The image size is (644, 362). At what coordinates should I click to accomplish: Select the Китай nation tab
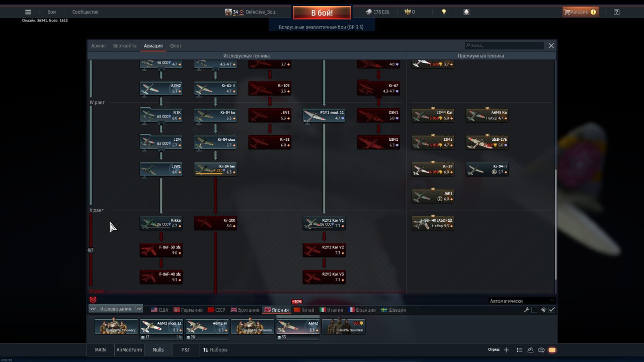pyautogui.click(x=304, y=310)
